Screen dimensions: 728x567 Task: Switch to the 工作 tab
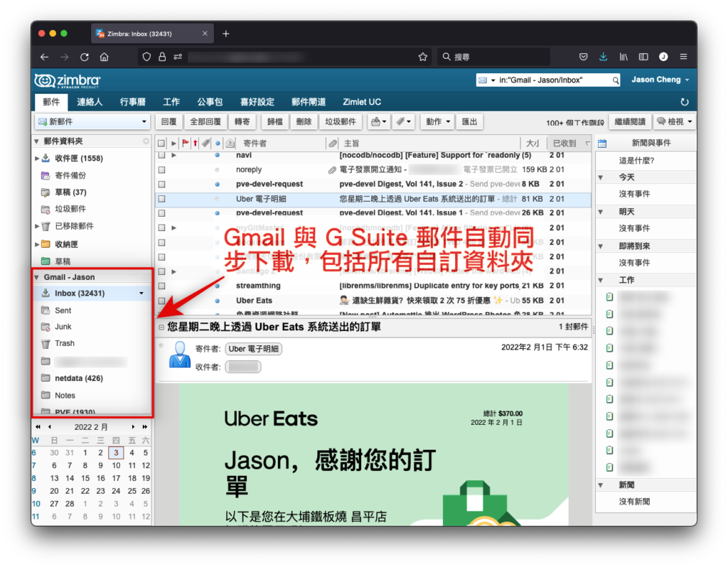171,102
